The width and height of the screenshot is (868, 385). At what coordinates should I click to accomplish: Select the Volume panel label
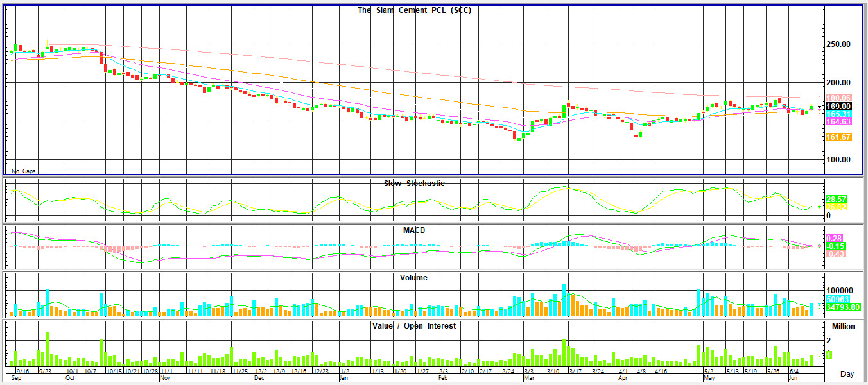414,278
